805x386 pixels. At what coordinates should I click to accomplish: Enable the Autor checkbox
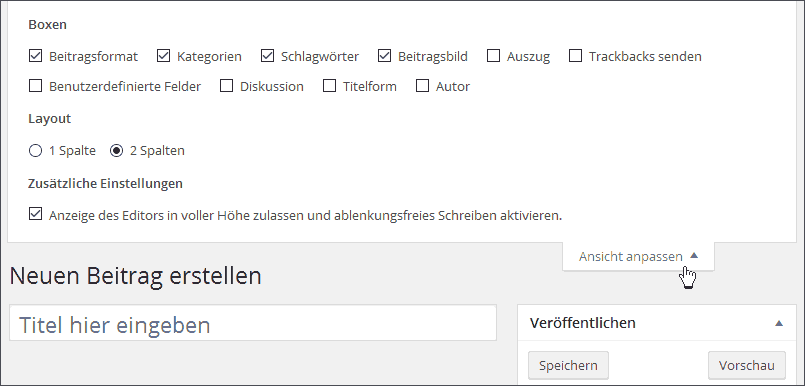point(423,86)
